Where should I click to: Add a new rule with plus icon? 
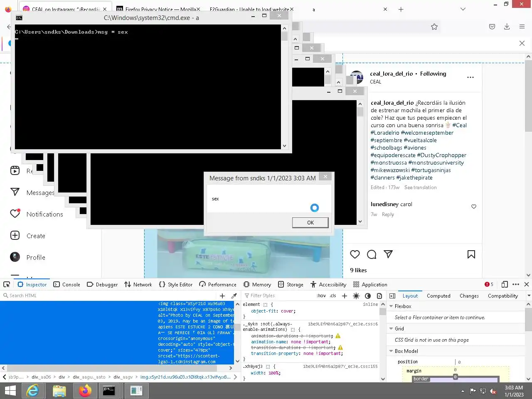coord(345,296)
